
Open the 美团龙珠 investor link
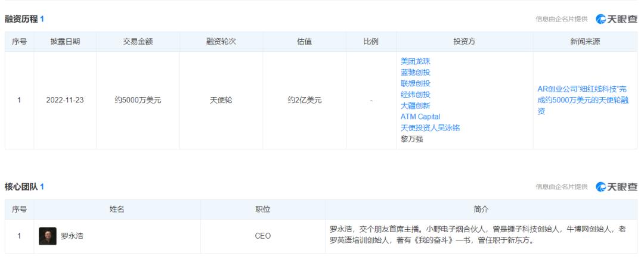pos(415,61)
